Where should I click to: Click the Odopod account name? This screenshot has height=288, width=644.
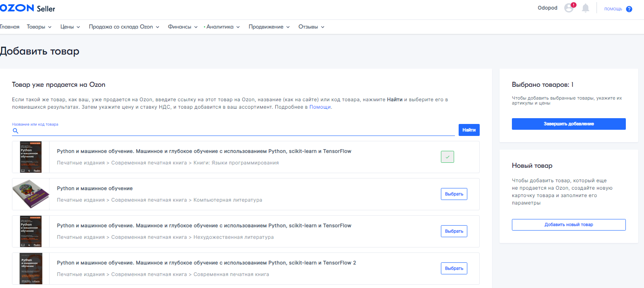pyautogui.click(x=547, y=8)
